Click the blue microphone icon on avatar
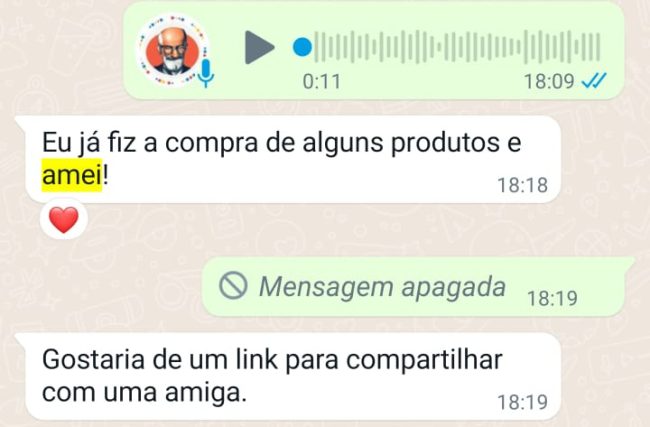 pos(206,73)
